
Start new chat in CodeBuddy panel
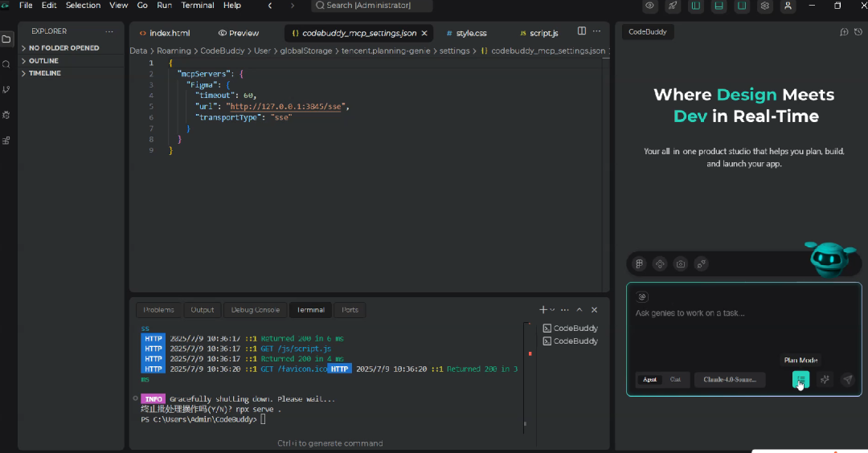[844, 32]
